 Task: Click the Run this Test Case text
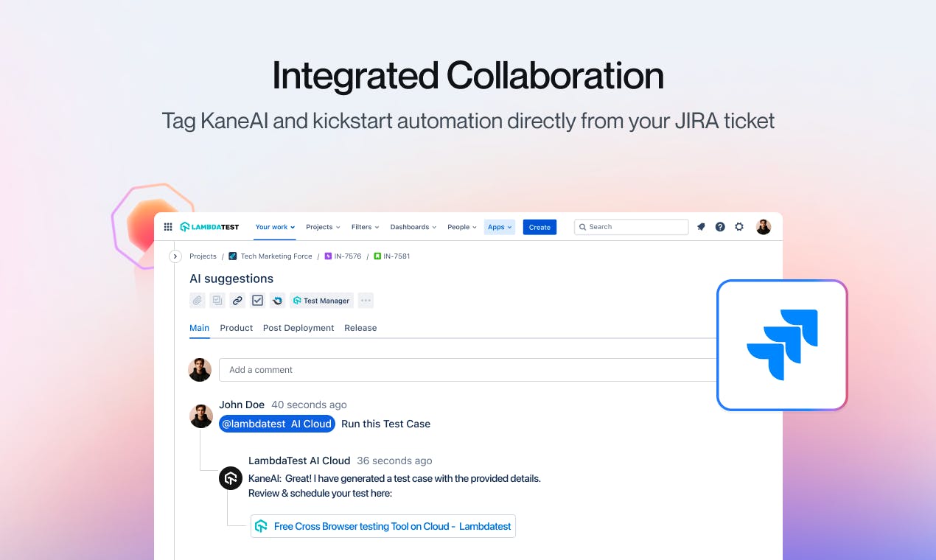tap(385, 424)
